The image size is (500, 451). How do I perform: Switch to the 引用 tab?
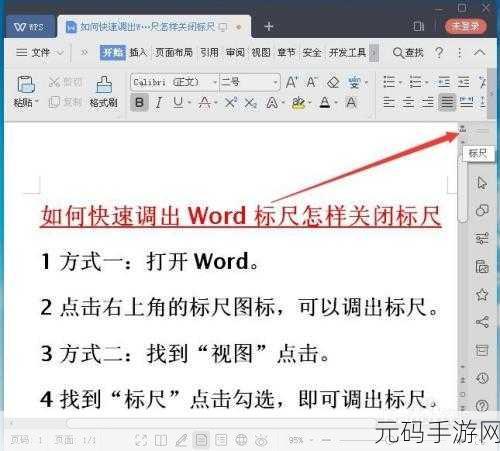209,53
